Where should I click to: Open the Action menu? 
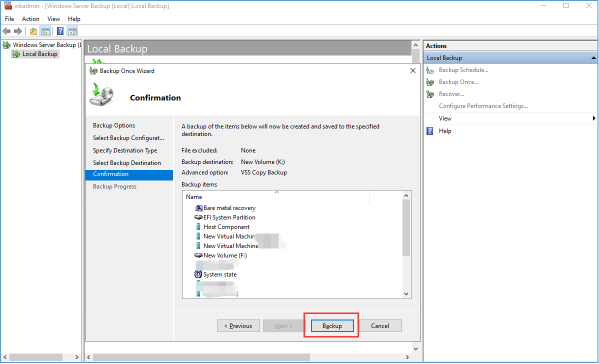coord(30,18)
